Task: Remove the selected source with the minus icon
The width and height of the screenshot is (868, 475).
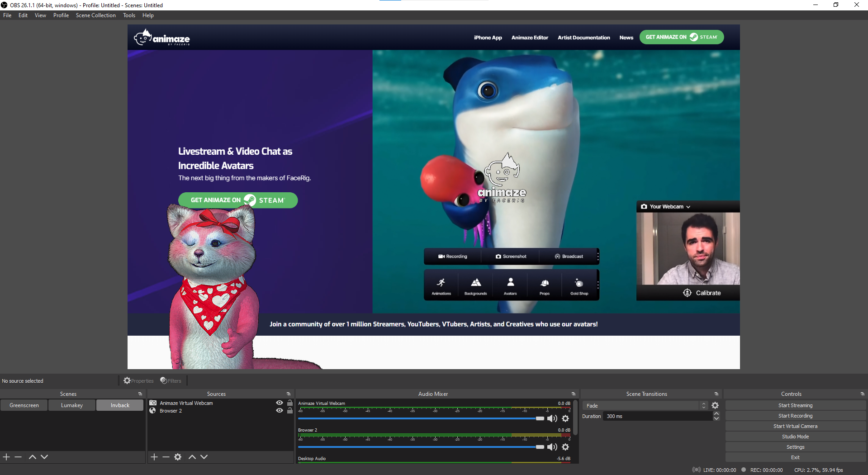Action: click(x=166, y=457)
